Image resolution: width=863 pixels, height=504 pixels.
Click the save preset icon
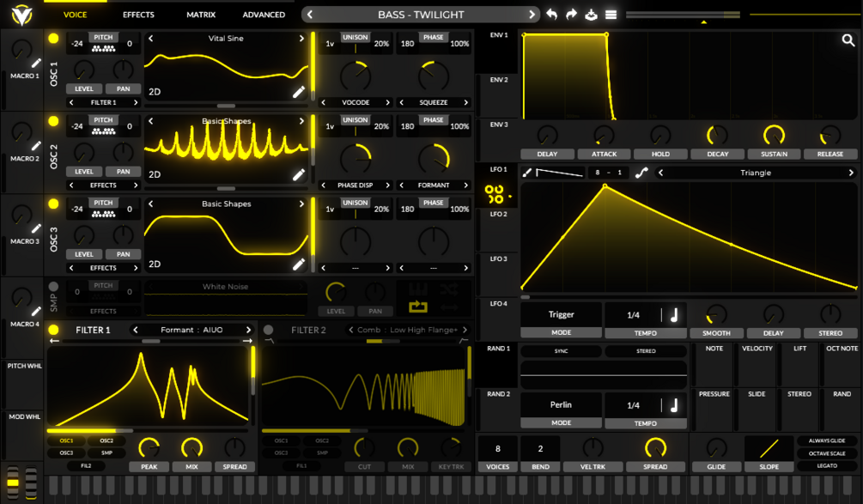pos(591,15)
